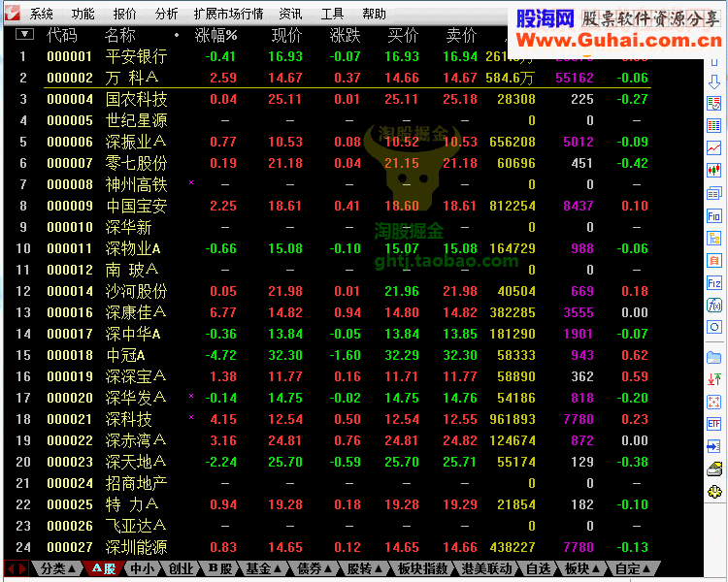Click the blue arrow import list icon
This screenshot has height=582, width=728.
(714, 447)
